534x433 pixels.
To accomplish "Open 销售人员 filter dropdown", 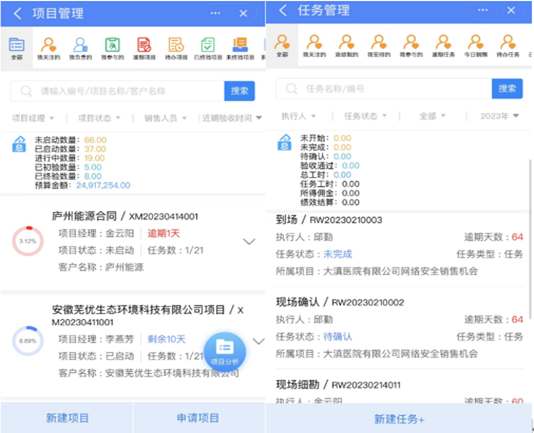I will tap(165, 118).
